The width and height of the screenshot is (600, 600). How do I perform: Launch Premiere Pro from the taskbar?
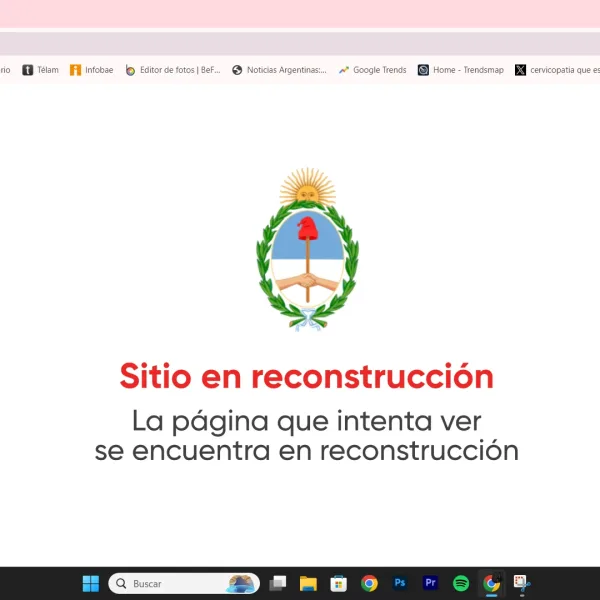tap(430, 583)
